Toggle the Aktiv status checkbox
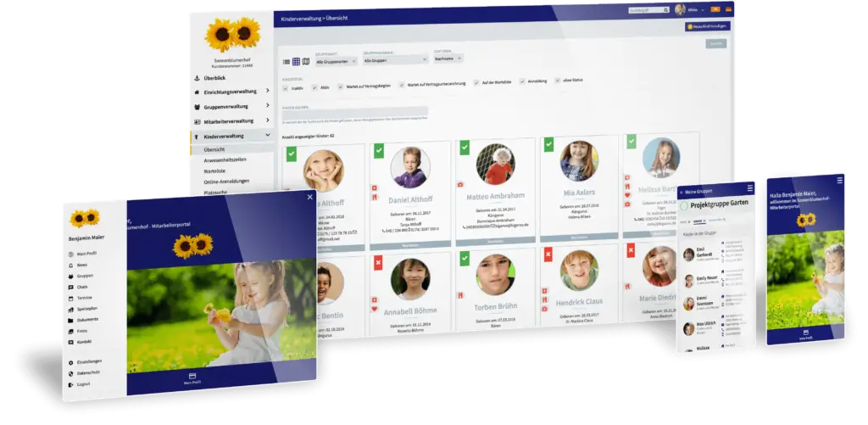The image size is (868, 425). click(315, 86)
